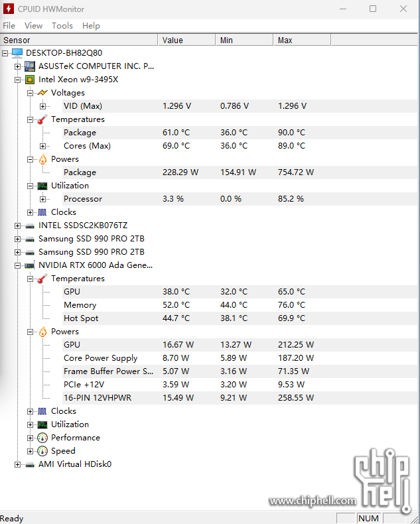Collapse the CPU Voltages group

point(30,93)
